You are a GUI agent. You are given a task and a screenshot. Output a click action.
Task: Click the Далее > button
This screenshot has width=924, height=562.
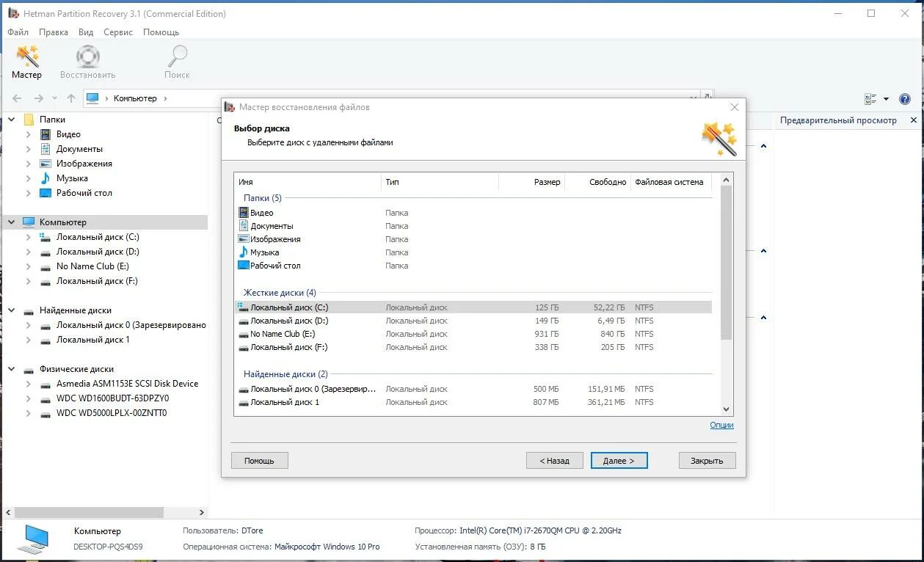click(619, 461)
